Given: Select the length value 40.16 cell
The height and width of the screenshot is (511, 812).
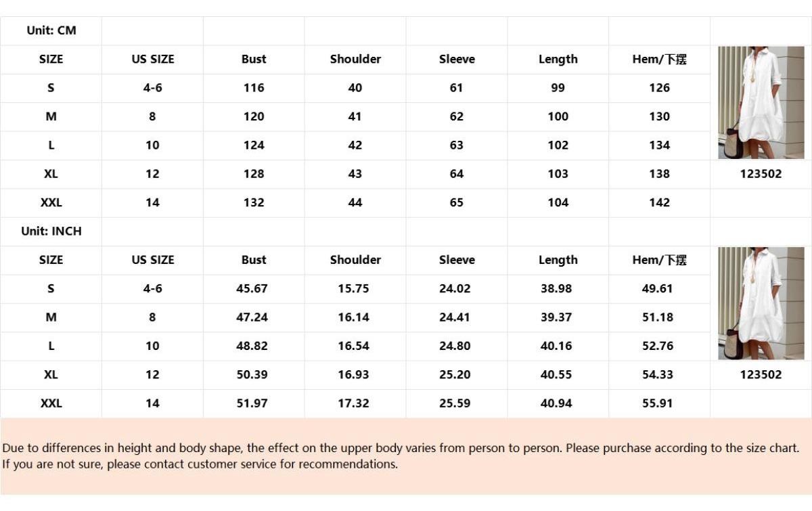Looking at the screenshot, I should 556,346.
